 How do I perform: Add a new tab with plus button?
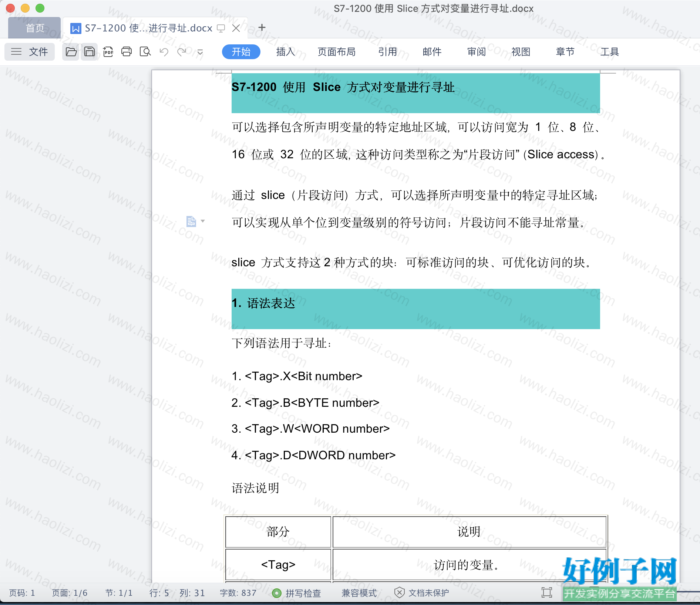coord(262,27)
